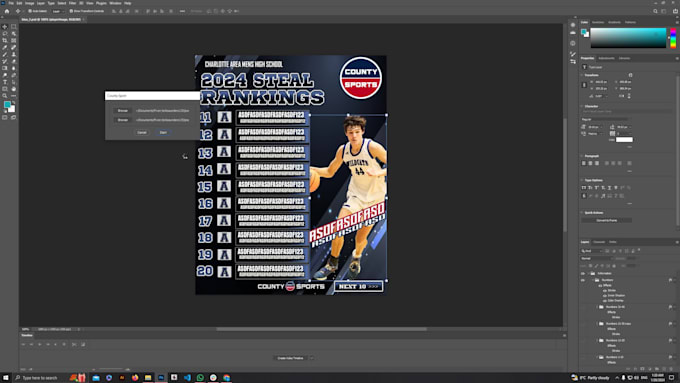This screenshot has height=383, width=680.
Task: Open the Filter menu
Action: click(x=72, y=3)
